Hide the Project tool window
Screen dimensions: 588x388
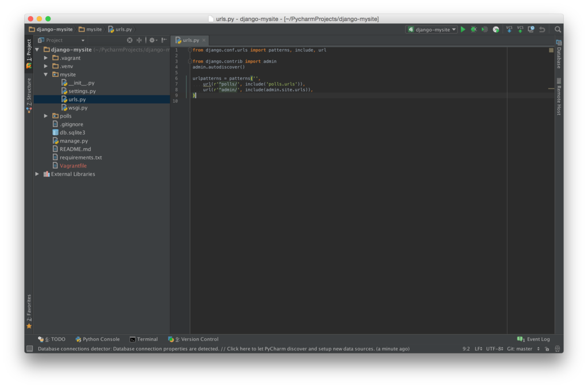coord(164,40)
